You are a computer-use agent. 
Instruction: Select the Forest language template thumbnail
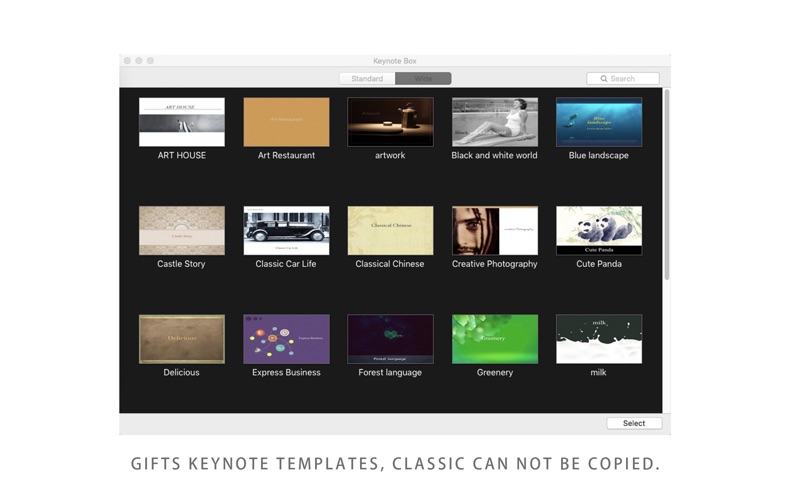pos(390,339)
